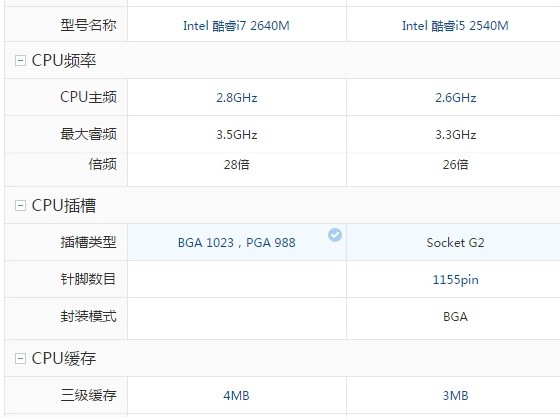
Task: Click the 型号名称 row label
Action: point(88,25)
